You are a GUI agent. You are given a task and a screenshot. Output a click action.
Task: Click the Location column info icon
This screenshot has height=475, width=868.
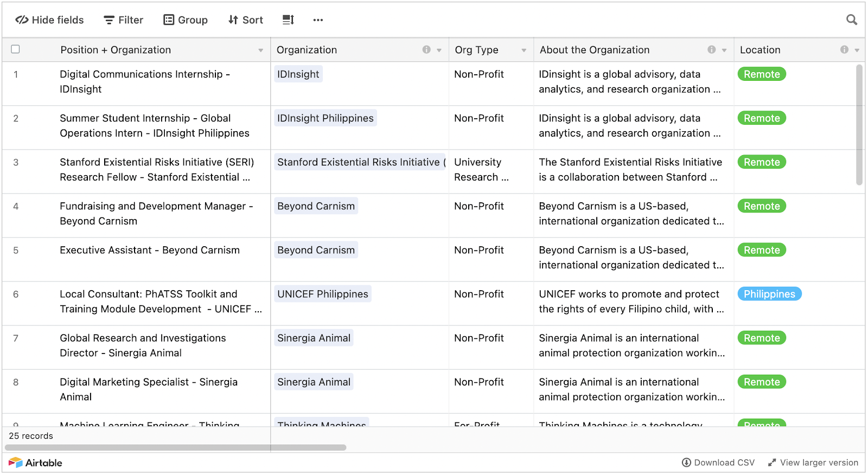[844, 50]
